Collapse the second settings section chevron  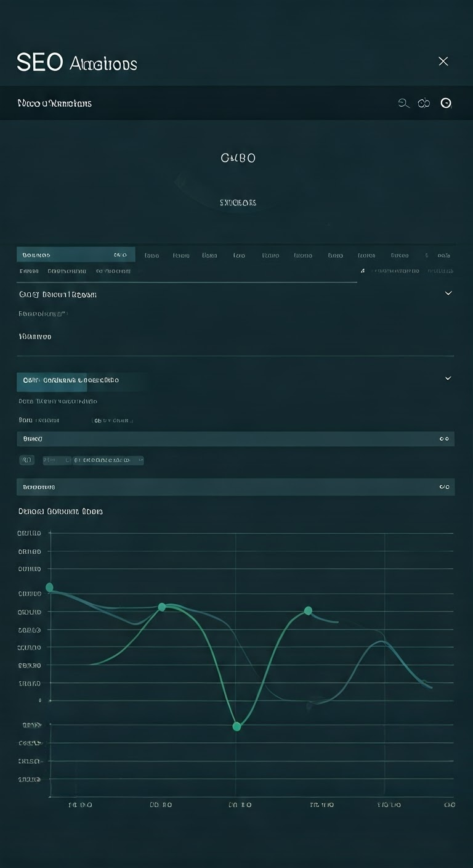[448, 378]
